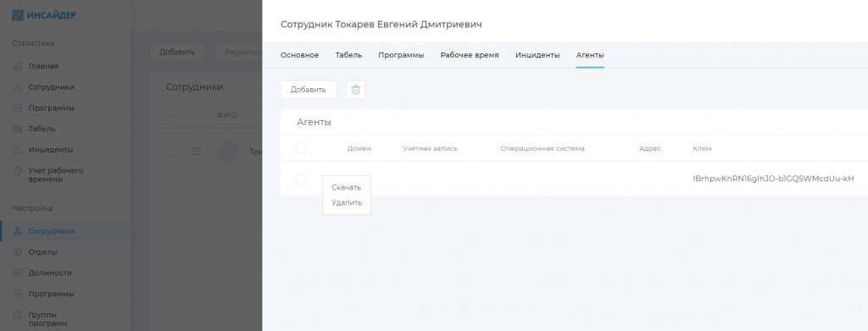Choose Скачать from the context menu
Screen dimensions: 868x331
coord(346,187)
